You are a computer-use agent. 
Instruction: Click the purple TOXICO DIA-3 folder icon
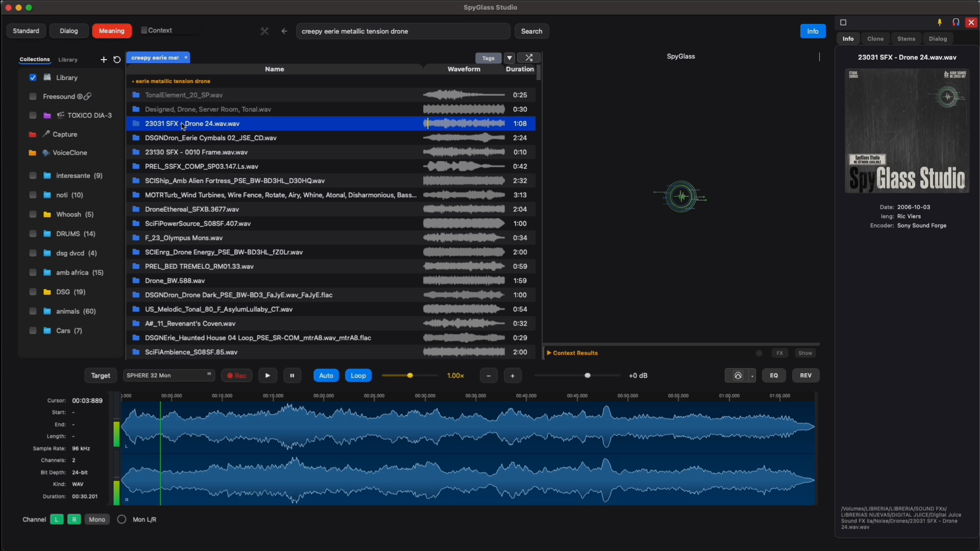coord(47,116)
